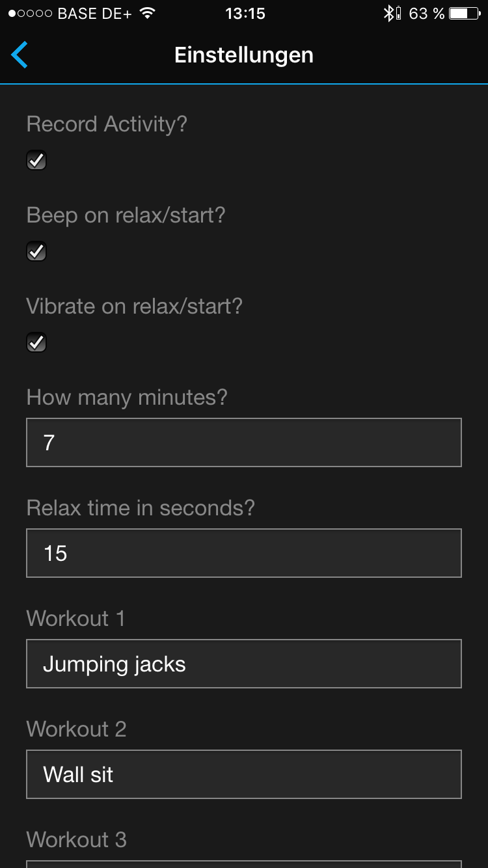
Task: Tap the Record Activity? label
Action: tap(107, 124)
